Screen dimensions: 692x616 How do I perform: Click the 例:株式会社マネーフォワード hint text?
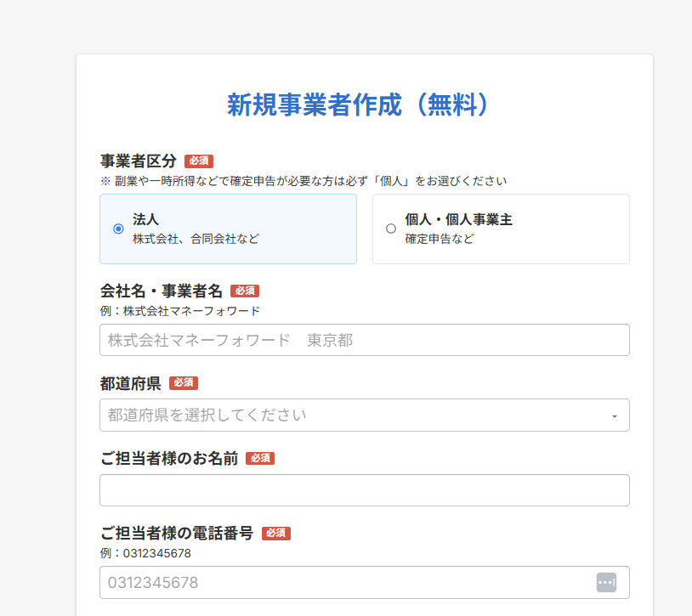coord(180,311)
